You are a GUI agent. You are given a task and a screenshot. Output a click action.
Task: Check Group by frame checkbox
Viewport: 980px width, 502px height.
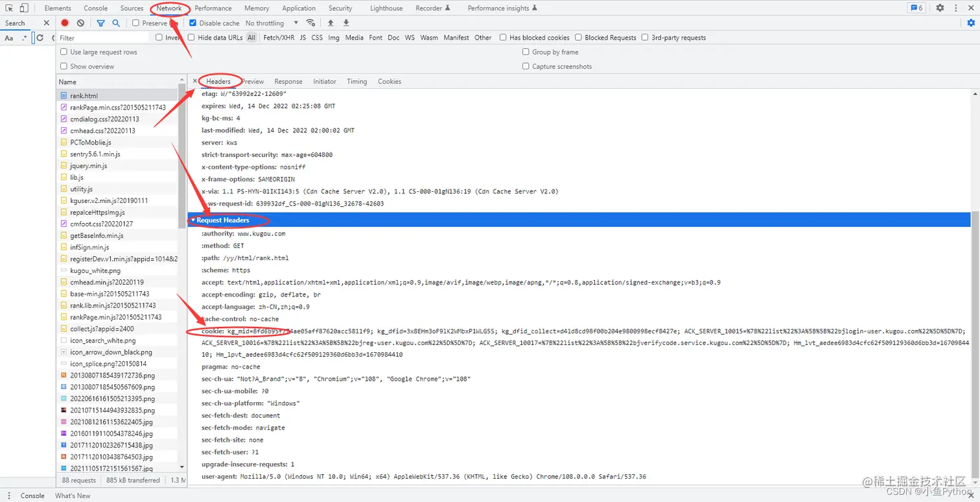point(526,52)
